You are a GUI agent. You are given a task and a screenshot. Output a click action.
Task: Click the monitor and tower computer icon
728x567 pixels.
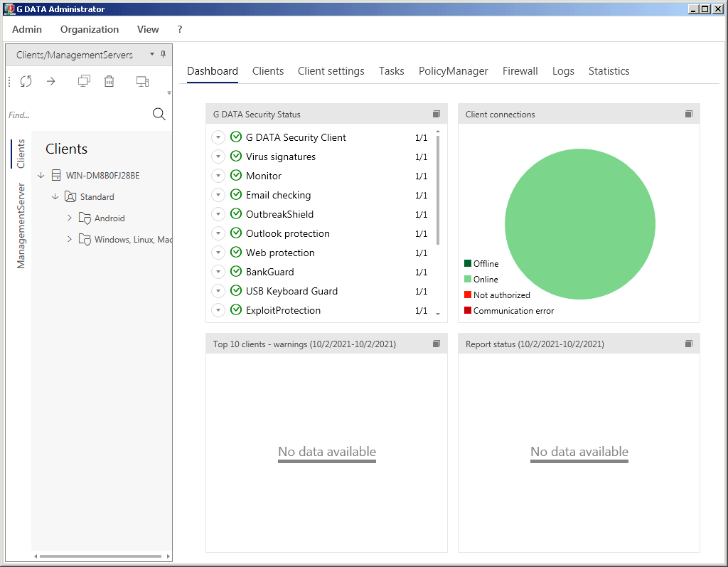(142, 81)
